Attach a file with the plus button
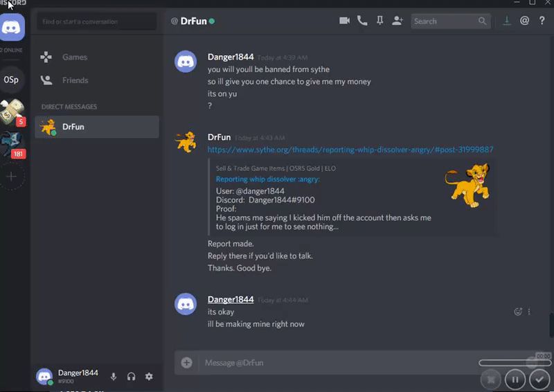554x392 pixels. [x=186, y=362]
